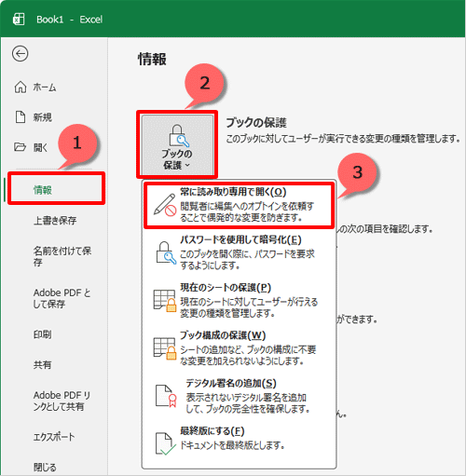The width and height of the screenshot is (466, 476).
Task: Open the 印刷 page
Action: click(x=43, y=334)
